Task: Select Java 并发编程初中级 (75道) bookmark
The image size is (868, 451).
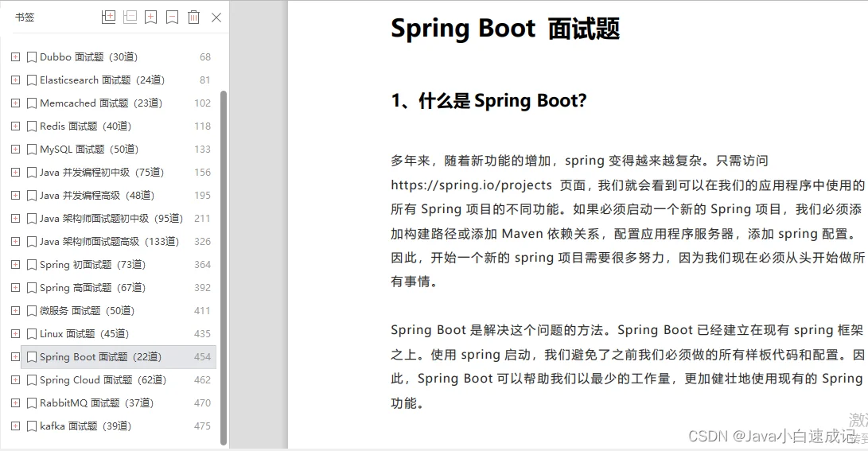Action: click(x=102, y=172)
